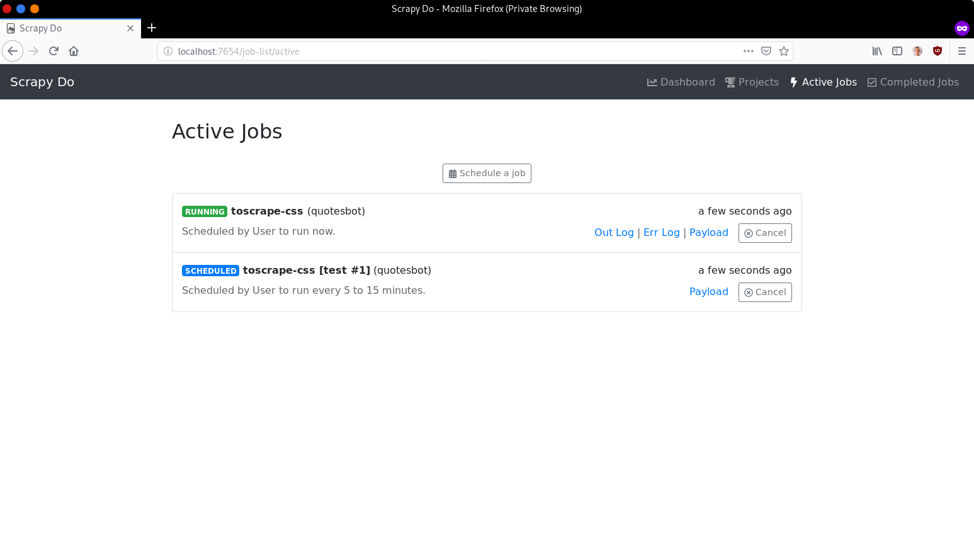This screenshot has width=974, height=560.
Task: Open page actions three-dots menu
Action: 749,51
